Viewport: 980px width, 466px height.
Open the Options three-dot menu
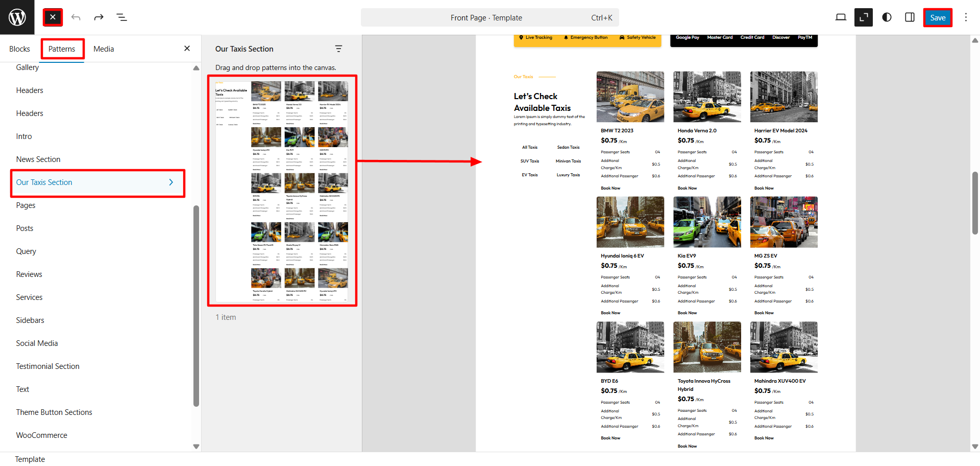coord(966,17)
